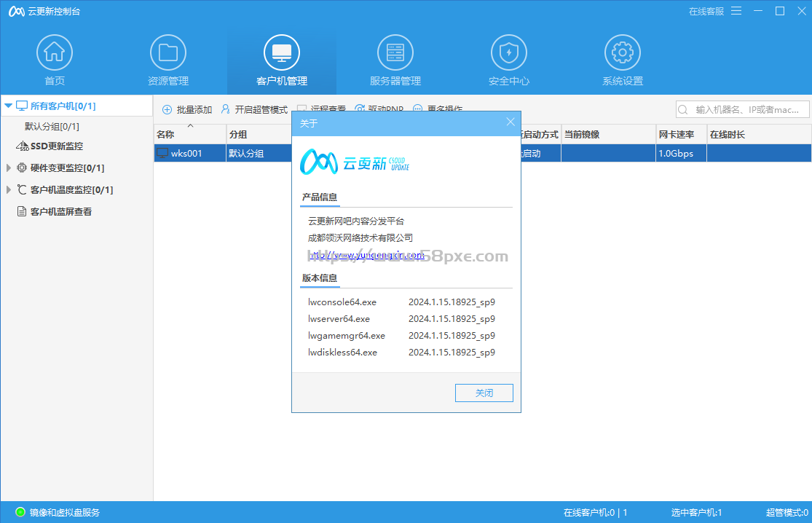Open the yungengxin website link
The width and height of the screenshot is (812, 523).
click(x=366, y=255)
